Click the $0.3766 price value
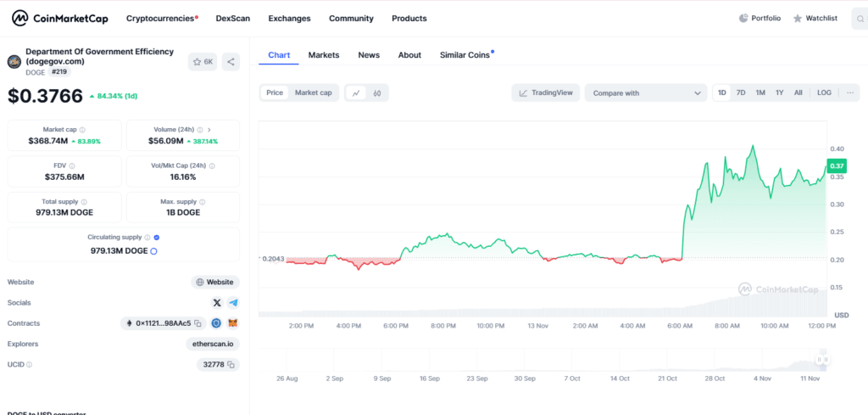868x415 pixels. tap(45, 95)
